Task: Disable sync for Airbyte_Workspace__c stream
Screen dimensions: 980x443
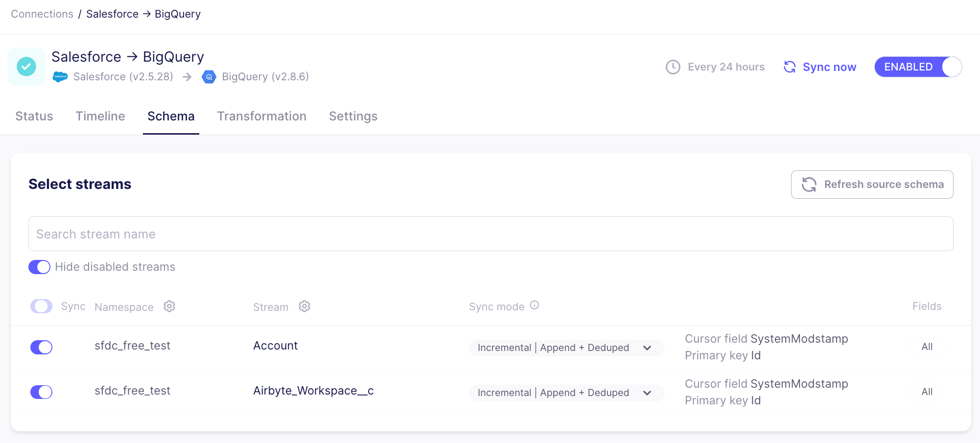Action: 42,392
